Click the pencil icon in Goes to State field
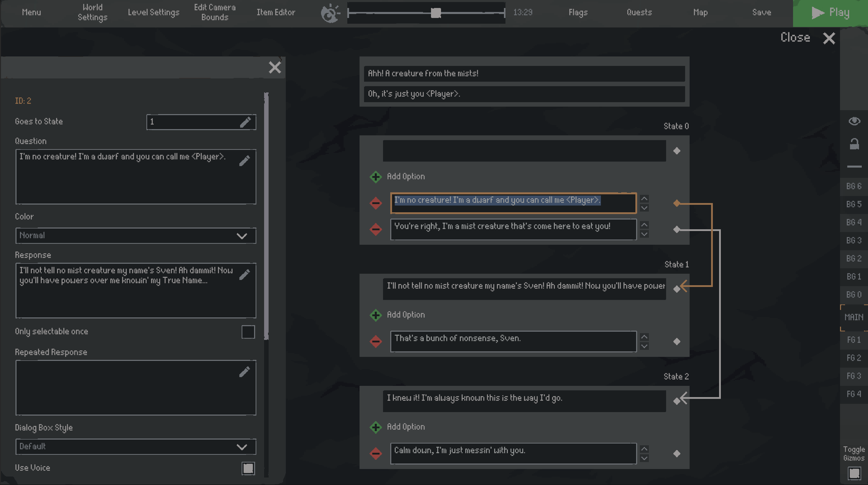 point(245,122)
